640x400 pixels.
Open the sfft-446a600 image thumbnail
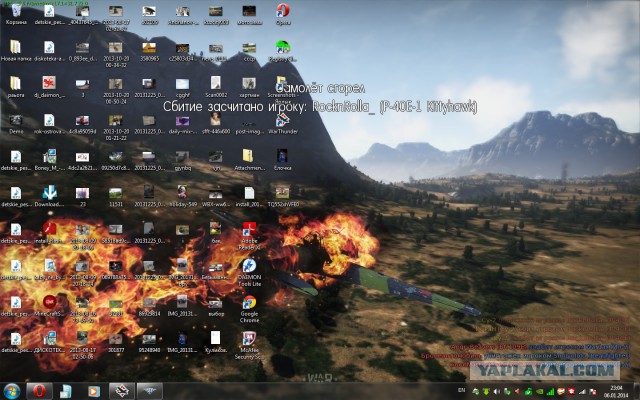point(216,123)
